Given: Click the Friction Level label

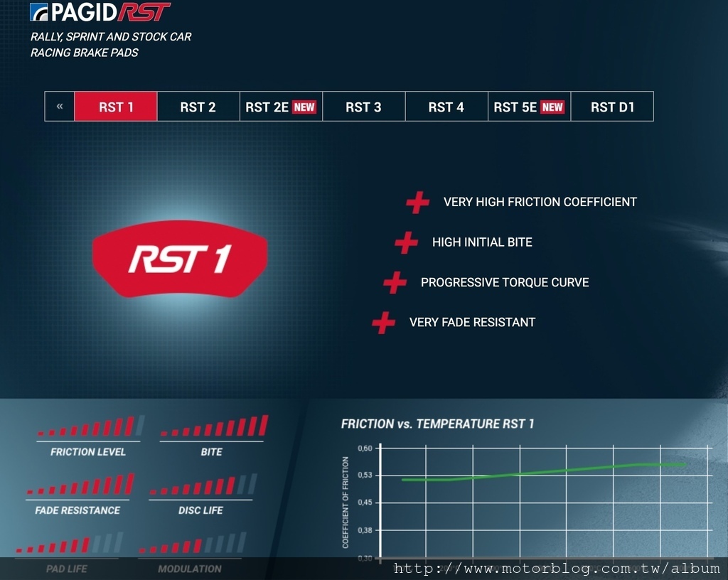Looking at the screenshot, I should 87,452.
